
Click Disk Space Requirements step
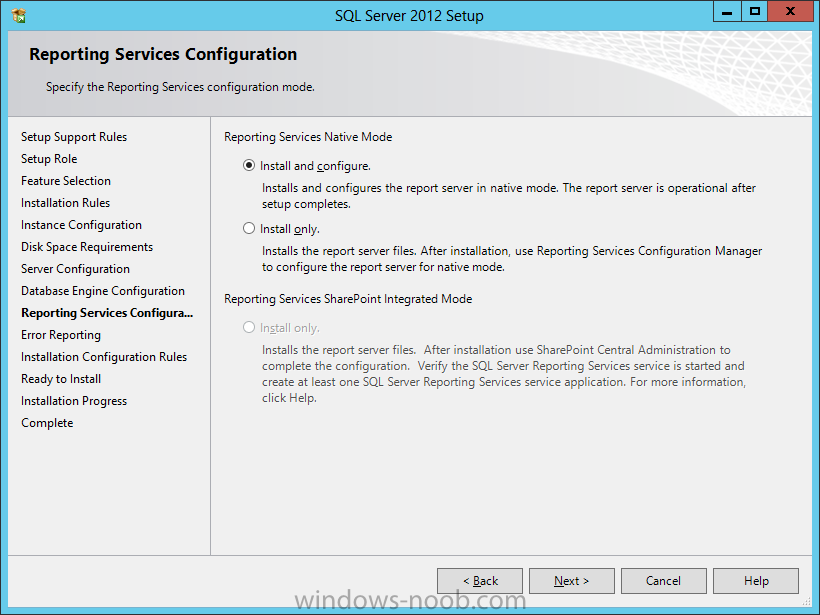coord(87,247)
